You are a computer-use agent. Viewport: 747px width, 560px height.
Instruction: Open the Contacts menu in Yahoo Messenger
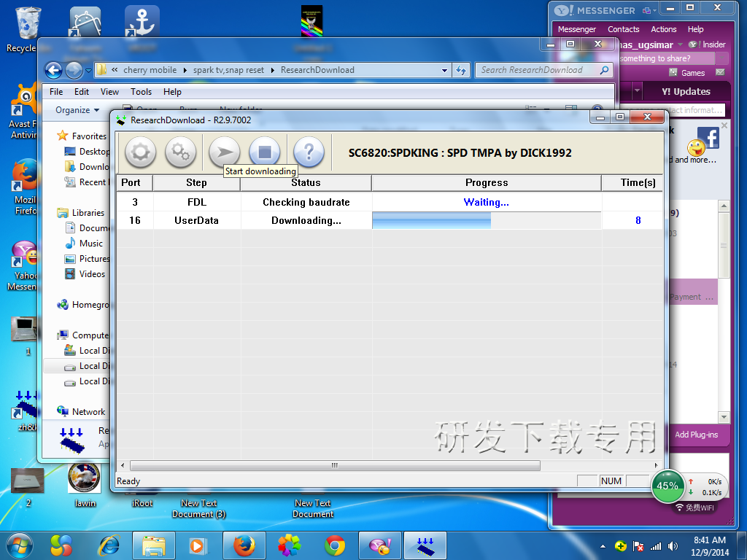623,29
